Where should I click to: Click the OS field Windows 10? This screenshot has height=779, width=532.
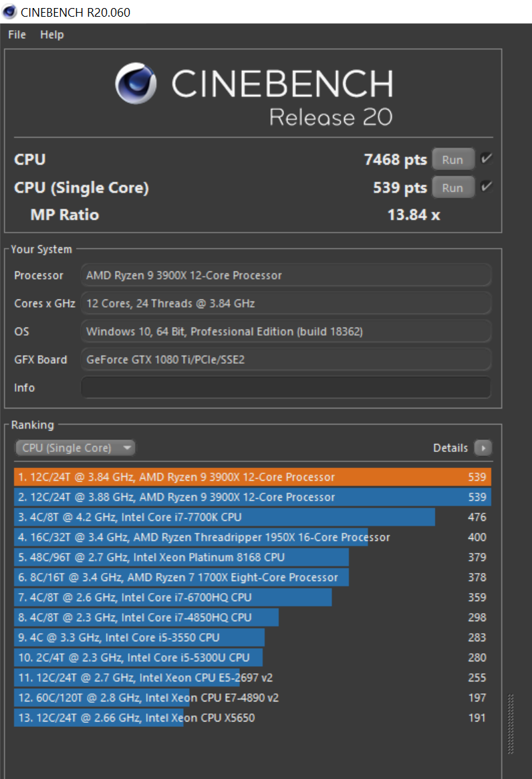coord(286,332)
